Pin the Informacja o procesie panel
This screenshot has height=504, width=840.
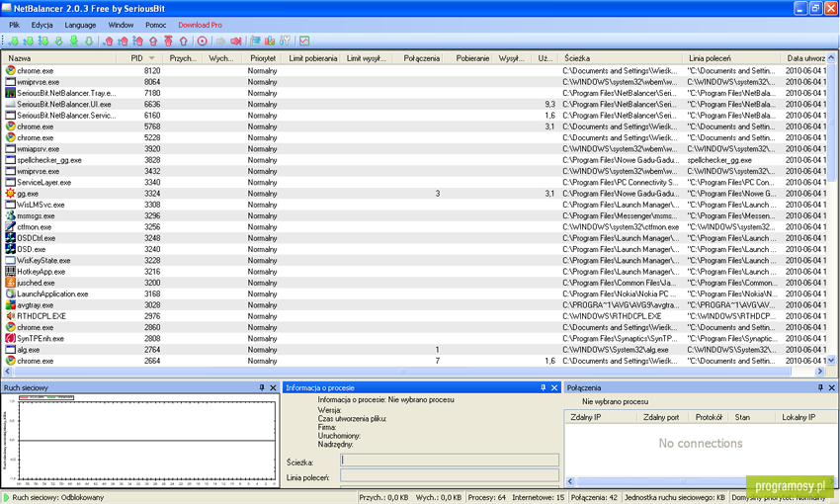[543, 387]
